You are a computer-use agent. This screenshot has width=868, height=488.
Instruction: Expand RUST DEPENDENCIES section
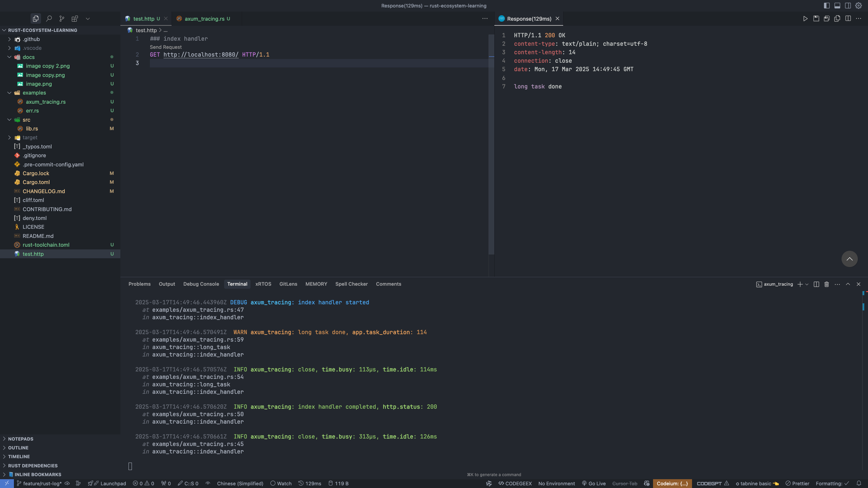33,466
